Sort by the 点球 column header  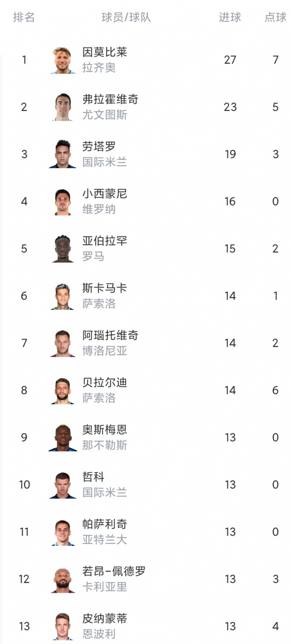tap(275, 17)
